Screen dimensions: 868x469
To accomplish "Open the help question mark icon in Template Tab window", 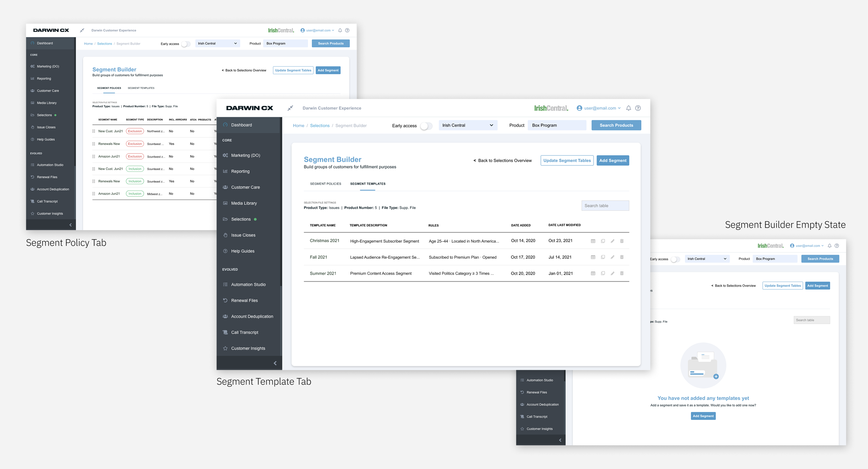I will (638, 108).
